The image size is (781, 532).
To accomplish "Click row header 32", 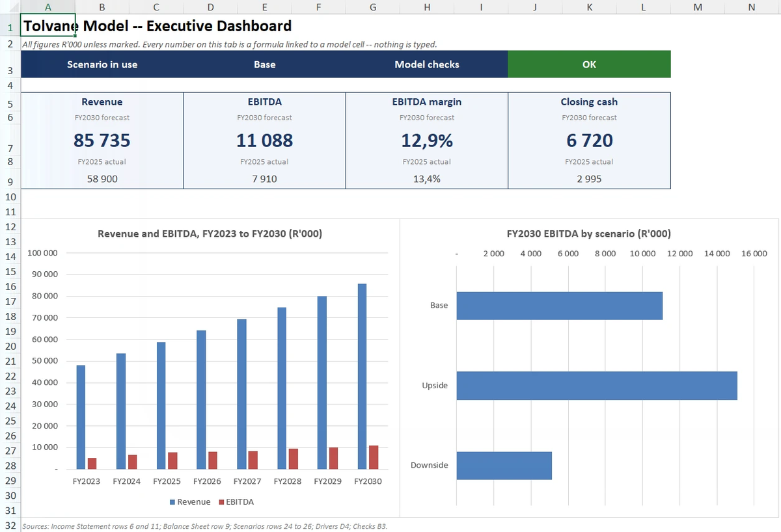I will coord(10,525).
